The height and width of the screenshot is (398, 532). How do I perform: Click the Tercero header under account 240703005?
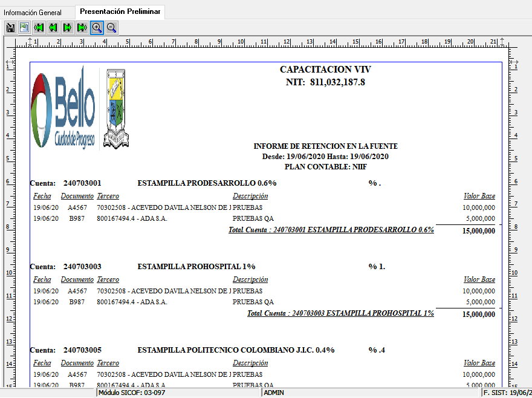pyautogui.click(x=108, y=363)
